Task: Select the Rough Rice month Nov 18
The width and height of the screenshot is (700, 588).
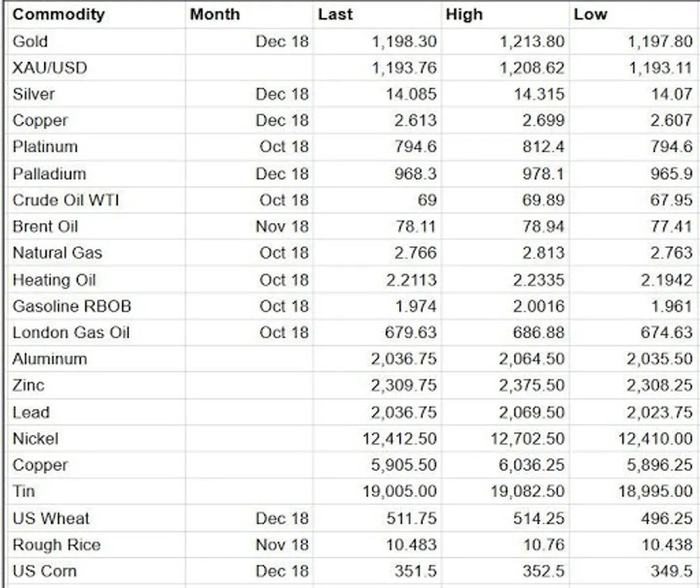Action: pos(282,545)
